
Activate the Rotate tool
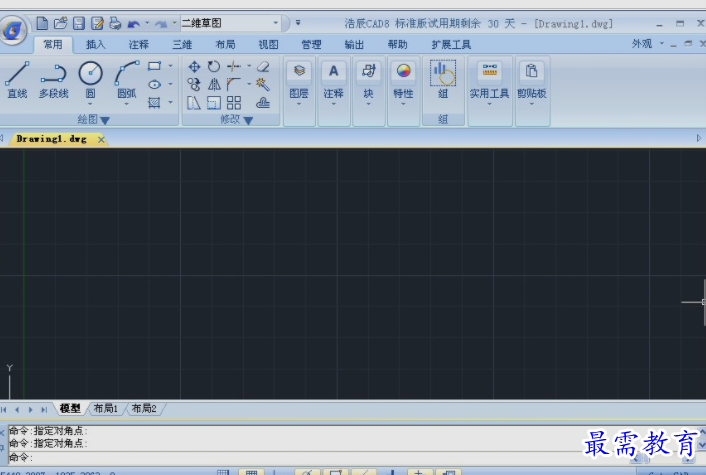[214, 67]
